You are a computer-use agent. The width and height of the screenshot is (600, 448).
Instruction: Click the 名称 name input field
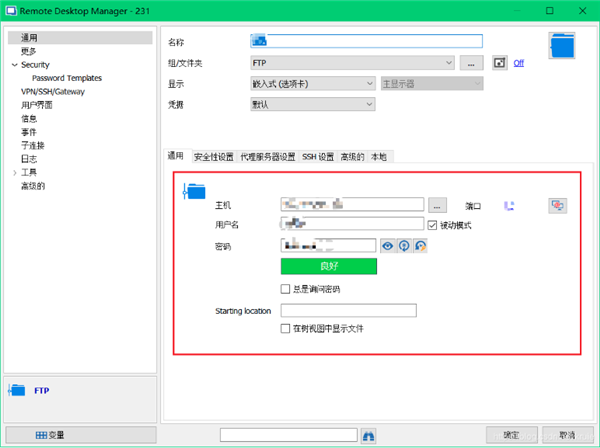tap(366, 41)
